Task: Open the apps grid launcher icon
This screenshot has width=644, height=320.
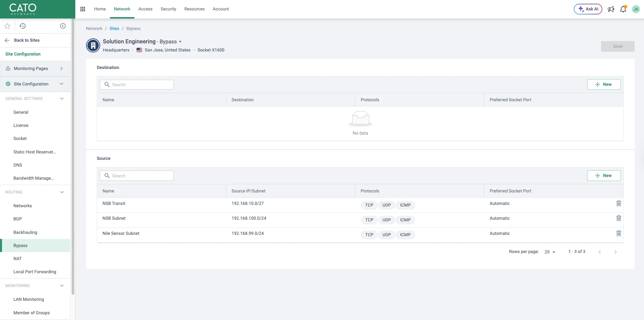Action: point(83,9)
